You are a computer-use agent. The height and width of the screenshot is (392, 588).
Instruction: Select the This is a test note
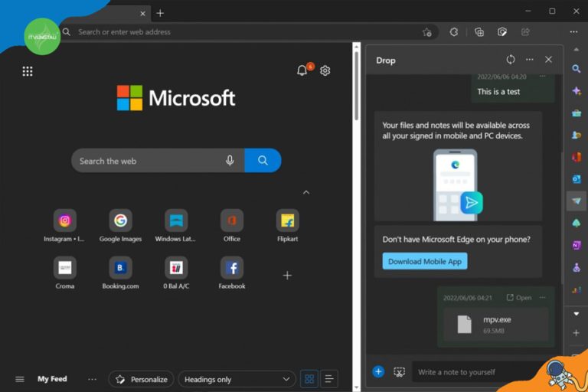pos(513,88)
